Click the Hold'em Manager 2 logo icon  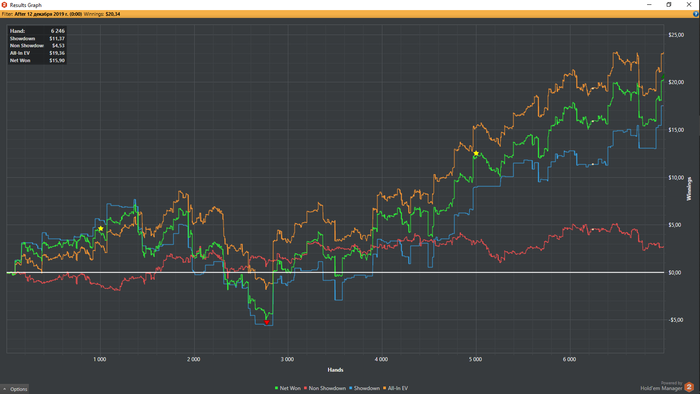click(x=689, y=387)
